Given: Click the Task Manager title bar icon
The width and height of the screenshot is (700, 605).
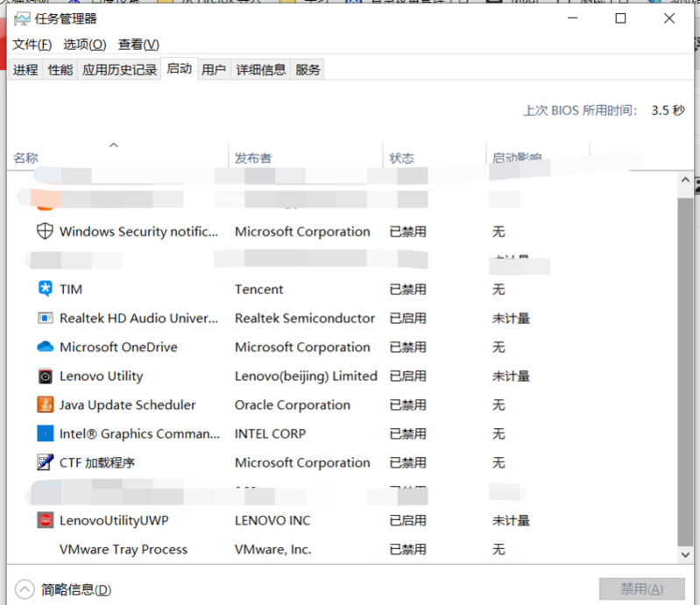Looking at the screenshot, I should (x=22, y=19).
